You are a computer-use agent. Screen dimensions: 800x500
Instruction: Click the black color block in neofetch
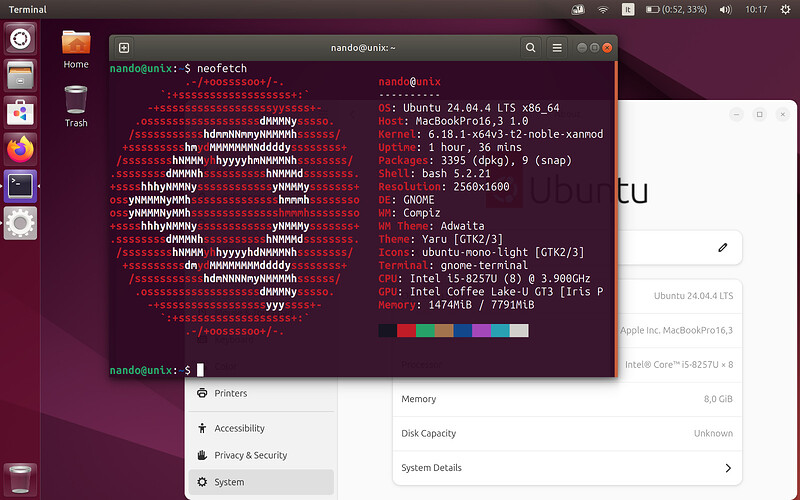tap(388, 331)
